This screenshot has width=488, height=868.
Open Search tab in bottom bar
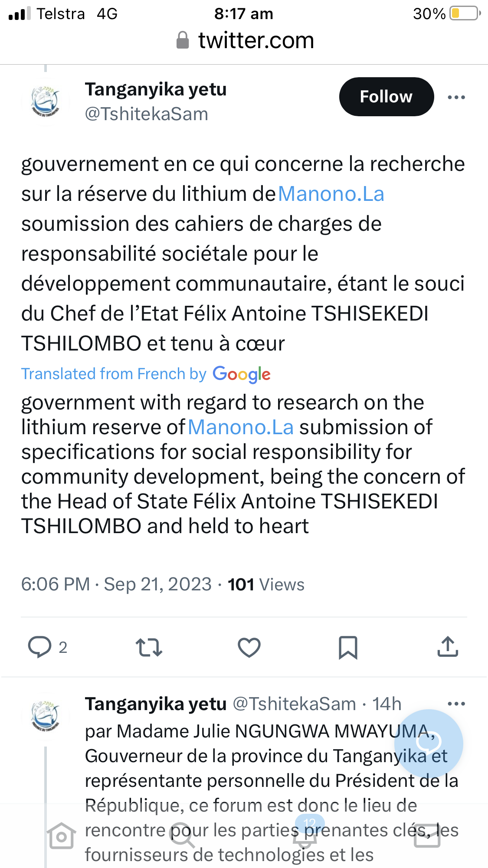click(x=182, y=836)
